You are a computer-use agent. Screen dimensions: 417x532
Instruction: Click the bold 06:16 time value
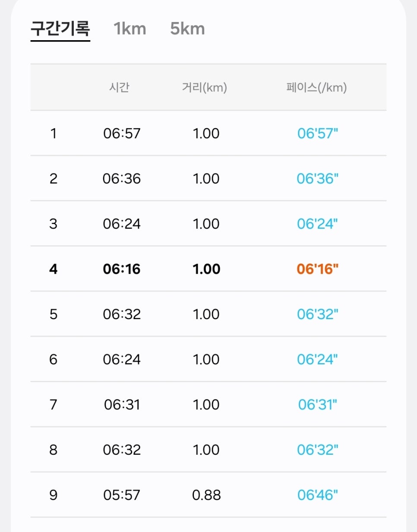pos(122,269)
